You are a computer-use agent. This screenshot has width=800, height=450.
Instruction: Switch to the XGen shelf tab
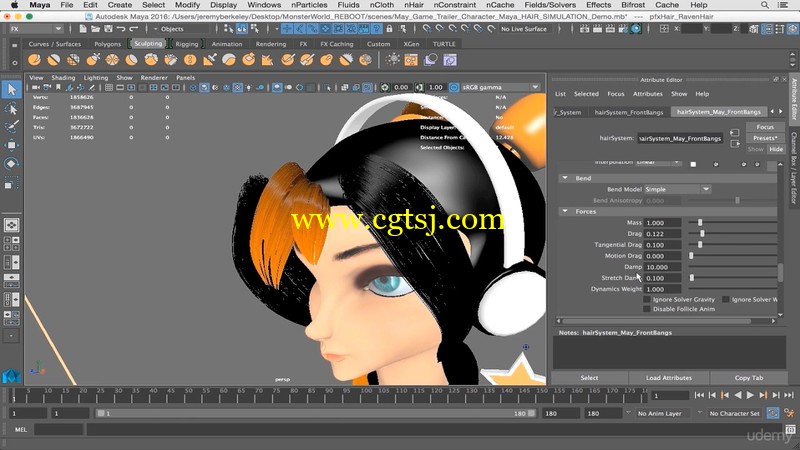tap(411, 44)
